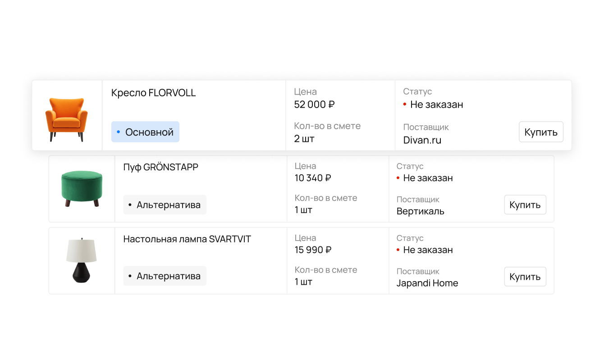Open Не заказан status for lamp

pyautogui.click(x=427, y=250)
